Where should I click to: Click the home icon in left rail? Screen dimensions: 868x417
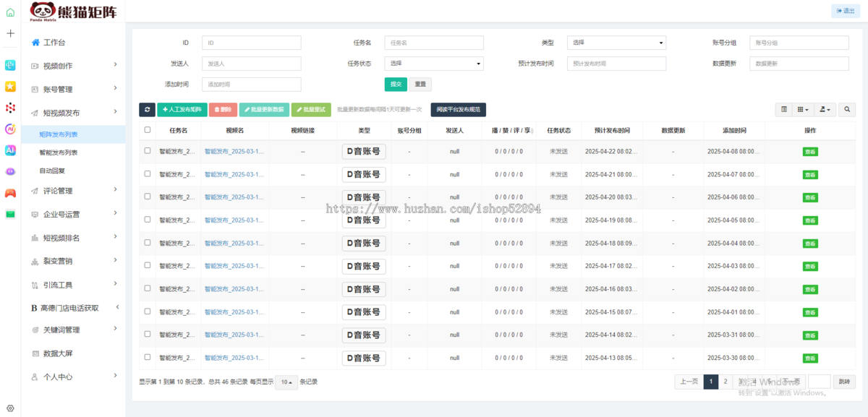(x=10, y=12)
